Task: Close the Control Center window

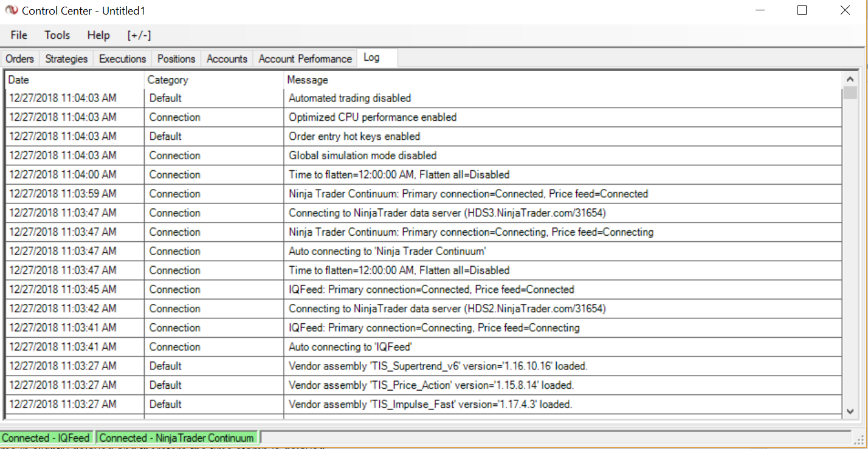Action: [x=845, y=10]
